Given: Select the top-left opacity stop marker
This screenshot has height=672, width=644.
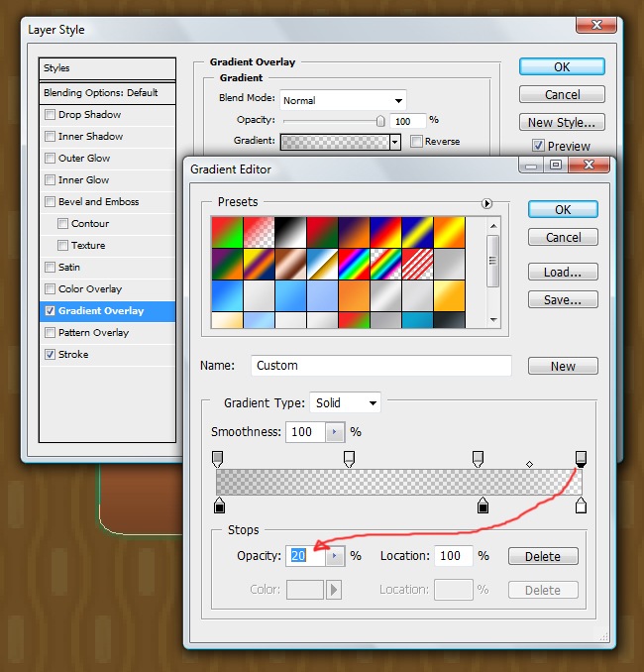Looking at the screenshot, I should [x=218, y=457].
